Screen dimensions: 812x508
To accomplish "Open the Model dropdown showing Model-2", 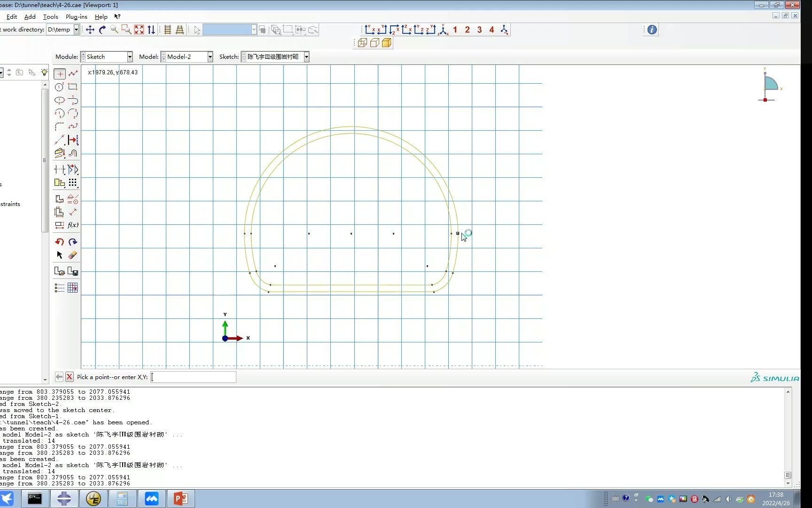I will [x=210, y=57].
